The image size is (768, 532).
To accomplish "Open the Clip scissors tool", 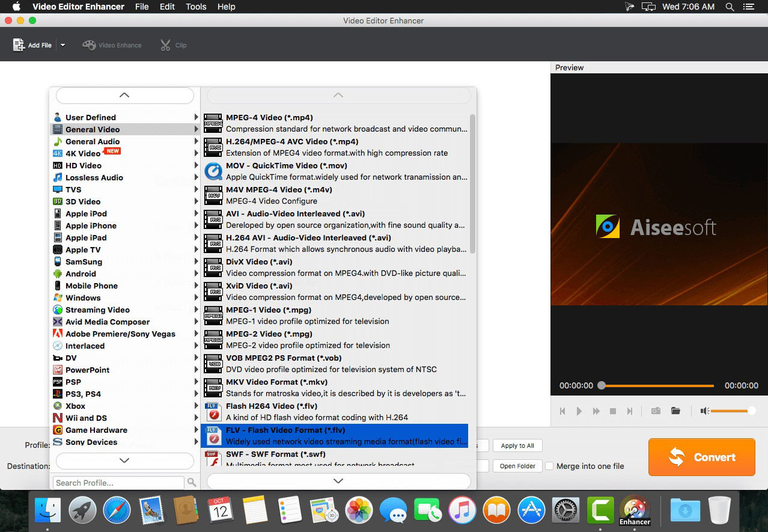I will [x=173, y=45].
